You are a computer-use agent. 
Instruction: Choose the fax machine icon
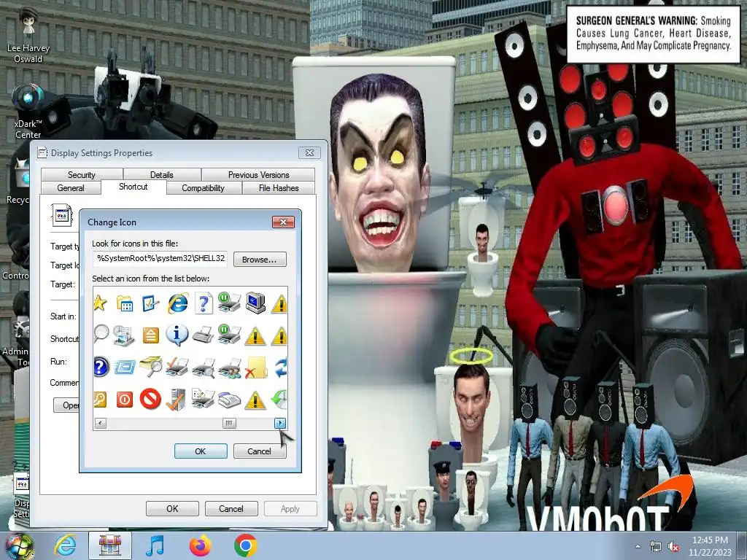(230, 400)
